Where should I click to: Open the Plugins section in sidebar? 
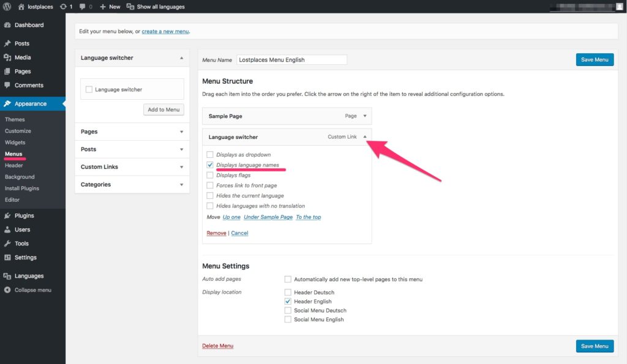tap(24, 215)
